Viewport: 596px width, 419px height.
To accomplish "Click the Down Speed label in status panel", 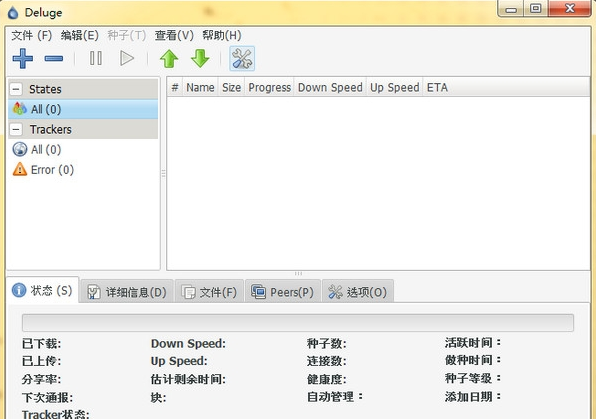I will click(188, 343).
